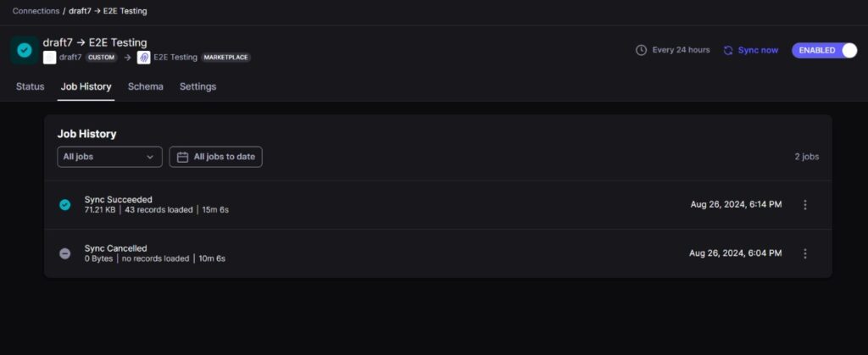Screen dimensions: 868x355
Task: Click the connection status checkmark icon
Action: click(x=25, y=50)
